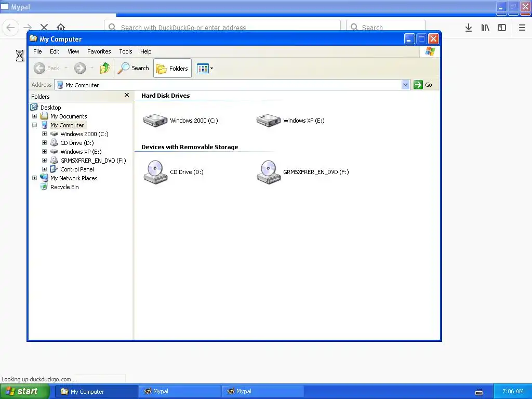Switch to first Mypal taskbar button
This screenshot has width=532, height=399.
[x=180, y=392]
